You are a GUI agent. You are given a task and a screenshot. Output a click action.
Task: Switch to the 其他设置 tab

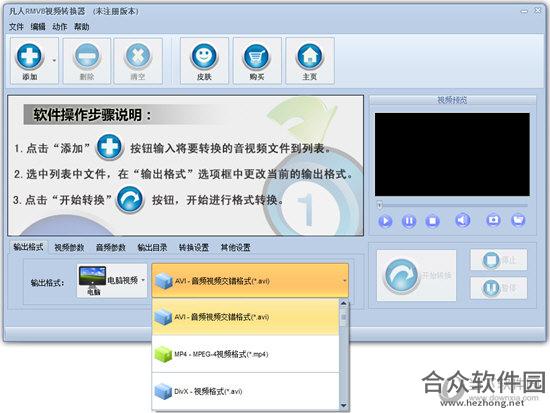click(x=235, y=247)
